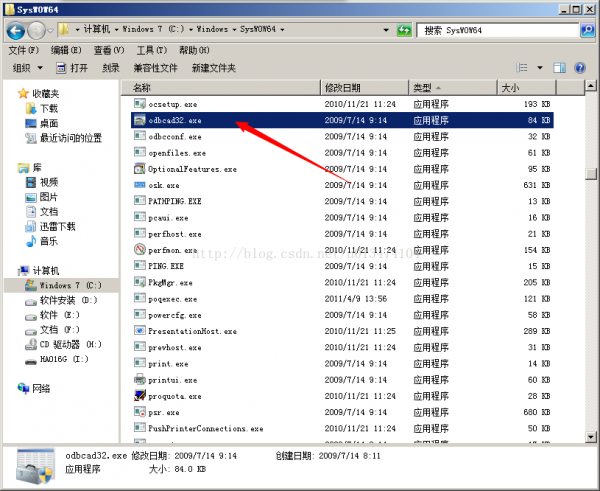Click the scrollbar up arrow
This screenshot has height=491, width=600.
click(591, 86)
